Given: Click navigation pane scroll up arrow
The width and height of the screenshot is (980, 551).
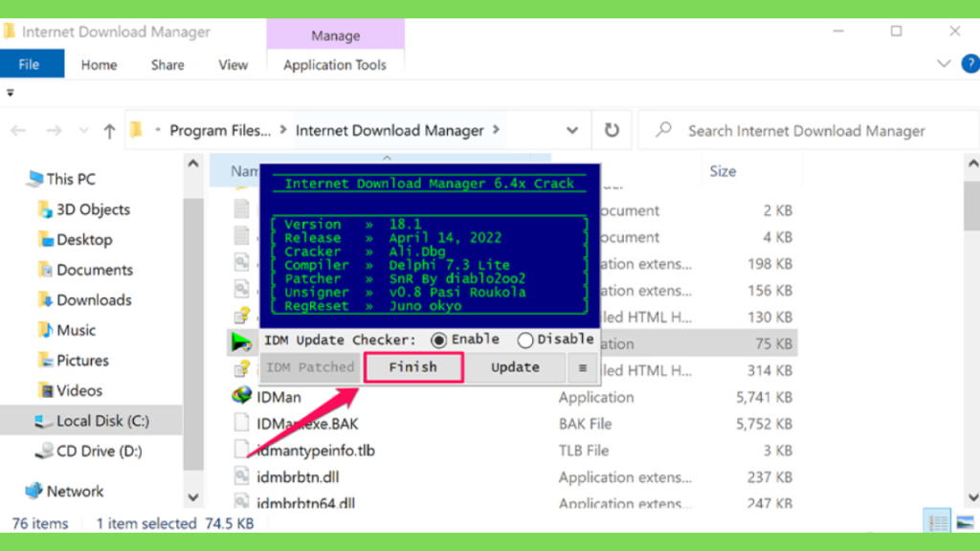Looking at the screenshot, I should [x=193, y=164].
